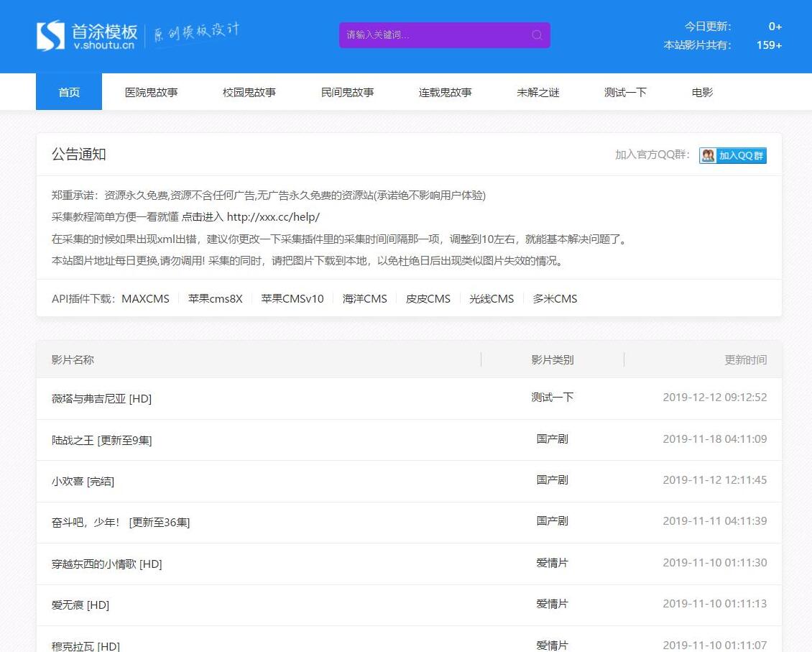This screenshot has width=812, height=652.
Task: Open the 校园鬼故事 navigation item
Action: pyautogui.click(x=249, y=92)
